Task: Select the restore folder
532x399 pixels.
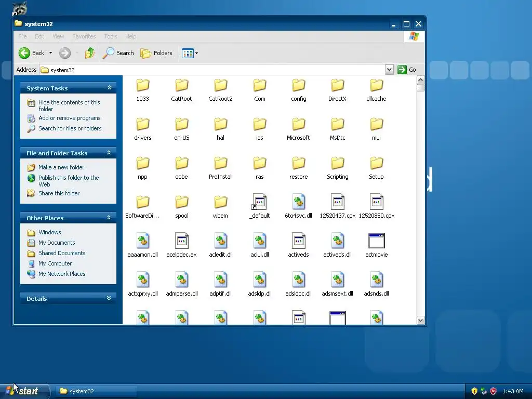Action: (299, 168)
